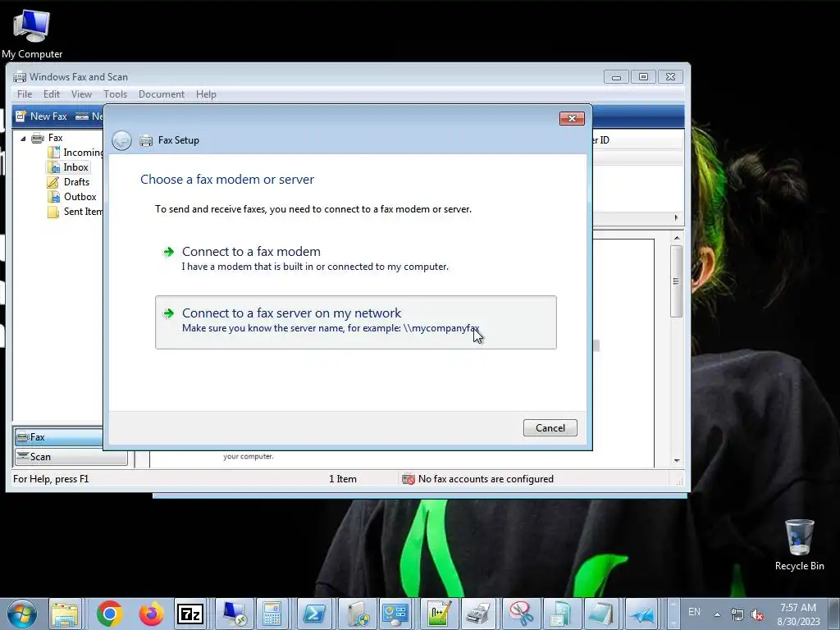
Task: Open the File menu
Action: click(x=25, y=94)
